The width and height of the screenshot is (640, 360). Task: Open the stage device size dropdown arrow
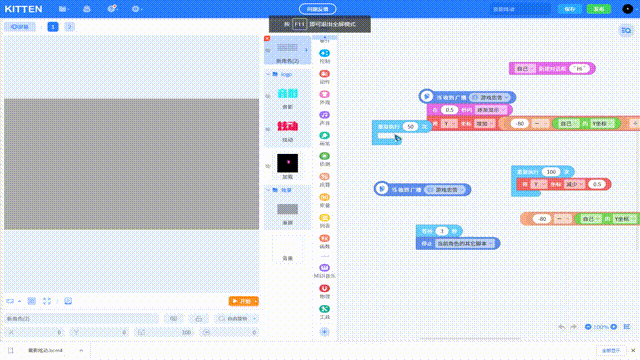[19, 301]
